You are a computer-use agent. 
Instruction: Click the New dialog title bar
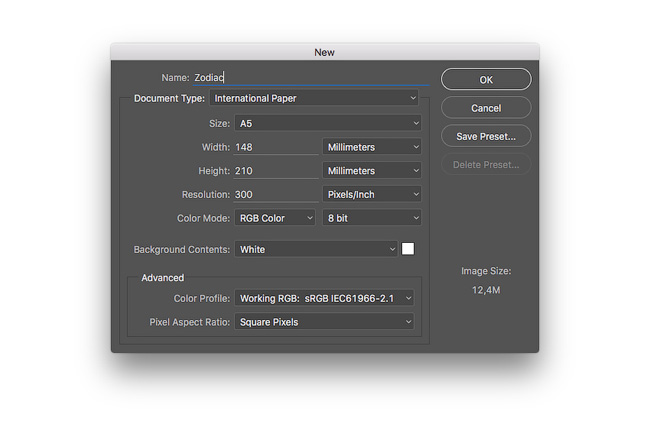click(x=325, y=52)
